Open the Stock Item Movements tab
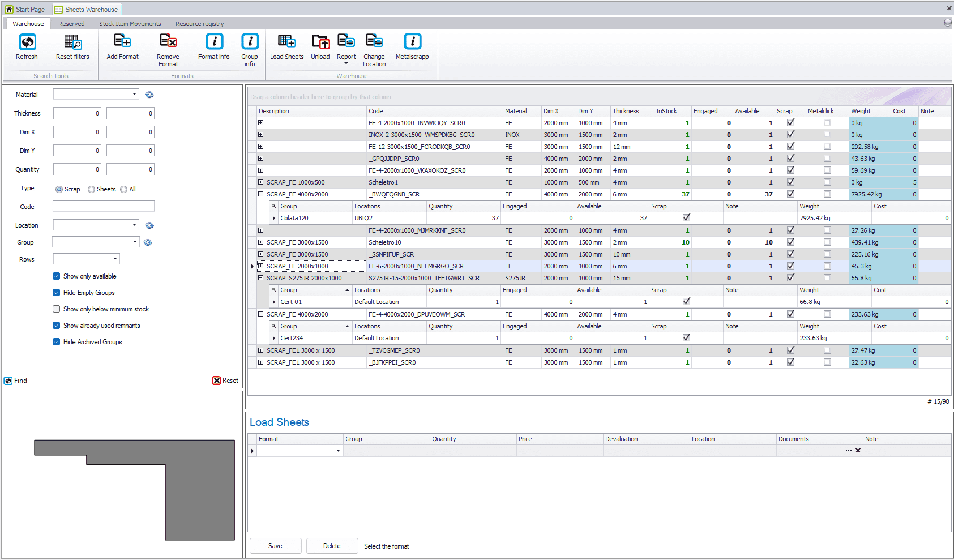The height and width of the screenshot is (560, 954). coord(130,24)
